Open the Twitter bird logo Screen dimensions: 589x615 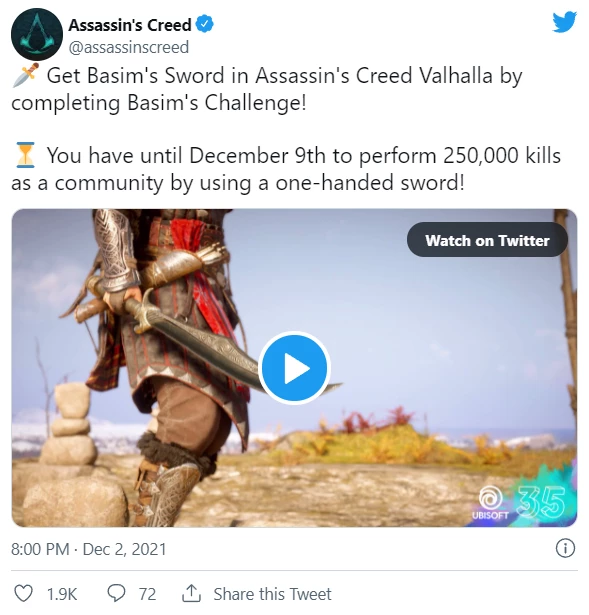point(564,22)
